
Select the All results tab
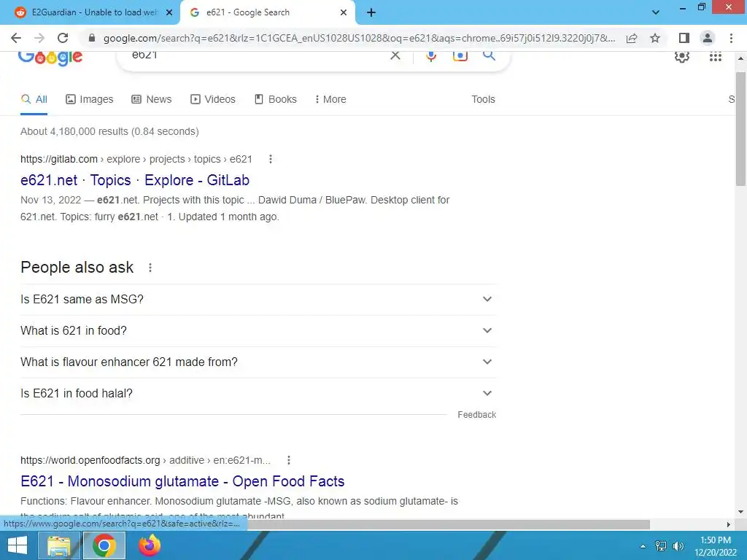pyautogui.click(x=34, y=99)
